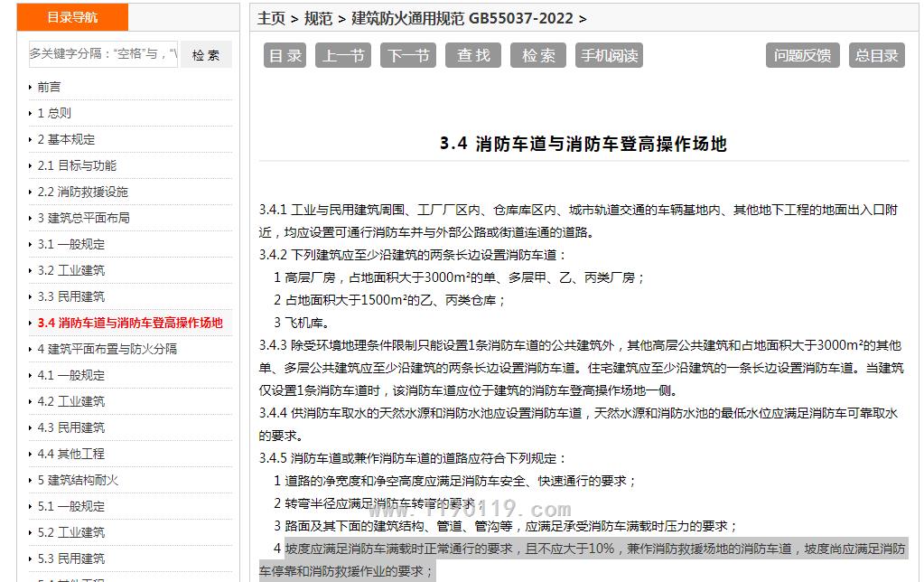The height and width of the screenshot is (582, 924).
Task: Click 建筑防火通用规范 GB55037-2022 breadcrumb link
Action: point(462,19)
